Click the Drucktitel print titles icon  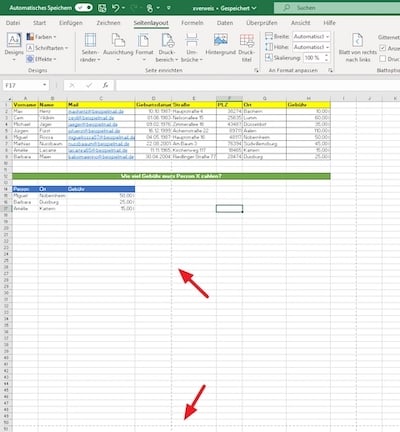(x=247, y=40)
